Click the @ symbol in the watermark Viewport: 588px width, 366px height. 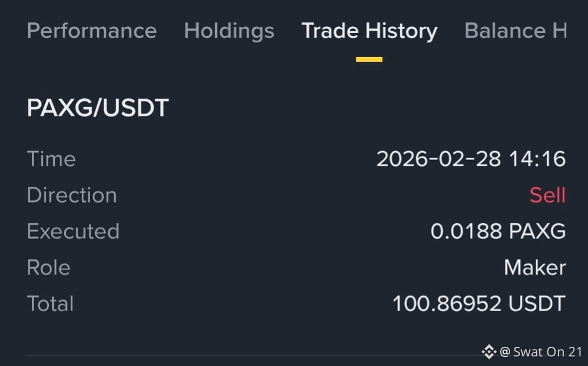pyautogui.click(x=505, y=352)
